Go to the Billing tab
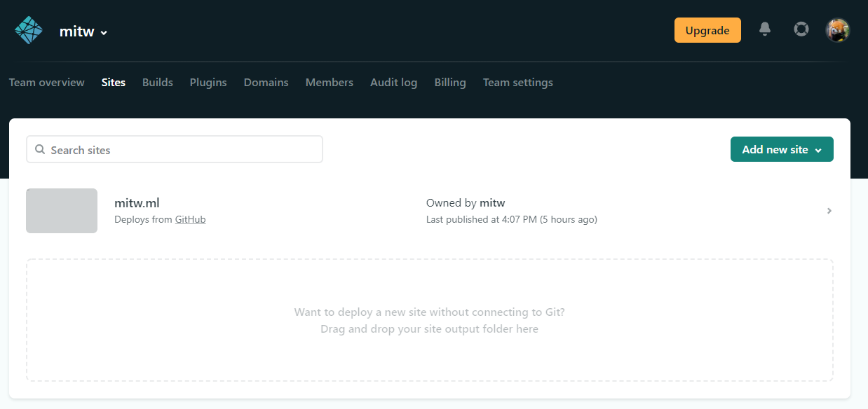 pyautogui.click(x=450, y=83)
